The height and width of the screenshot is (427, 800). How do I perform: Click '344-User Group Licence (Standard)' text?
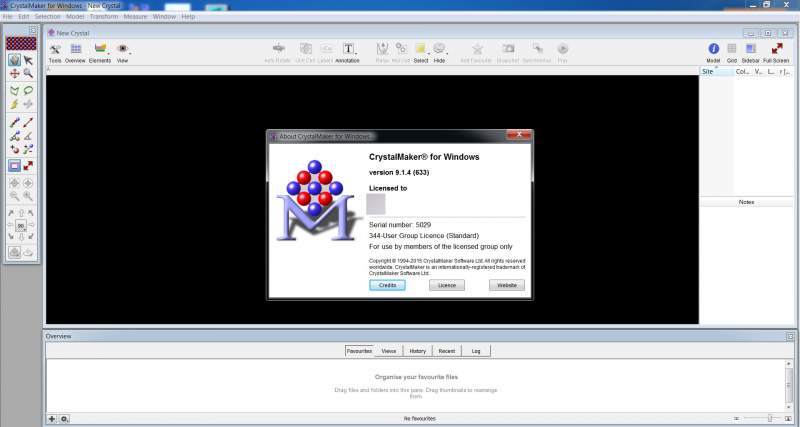[x=424, y=236]
